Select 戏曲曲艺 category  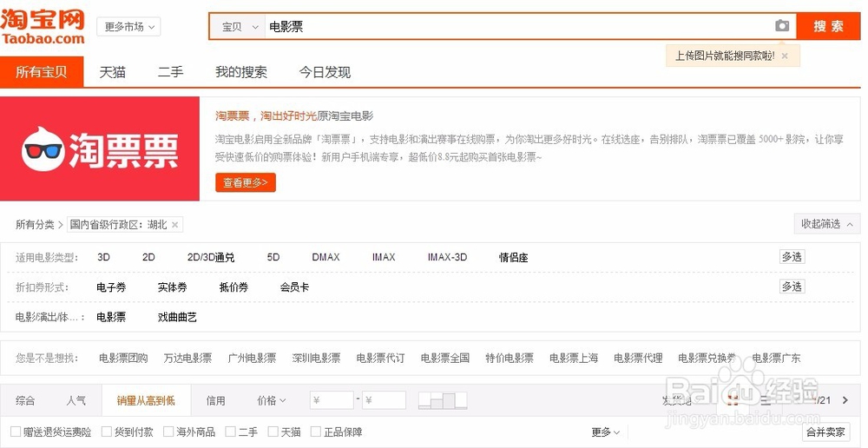177,317
